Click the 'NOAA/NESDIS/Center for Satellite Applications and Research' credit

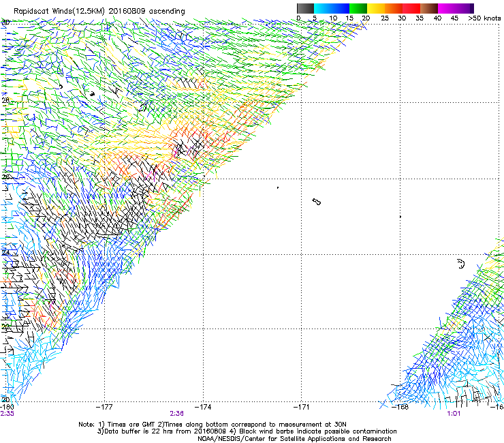[294, 439]
